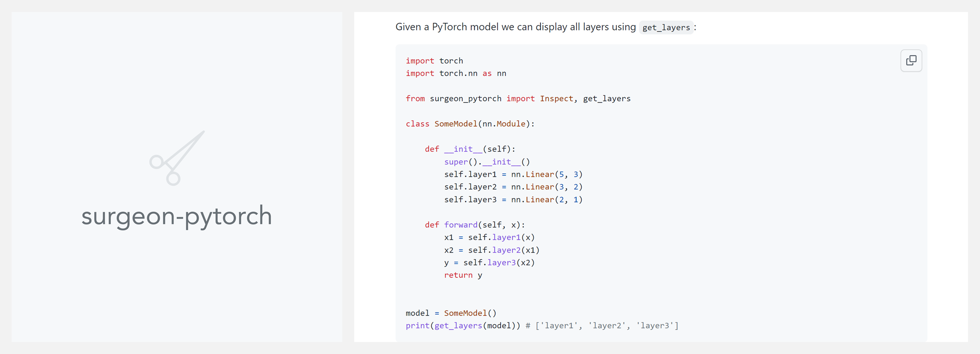980x354 pixels.
Task: Click 'model = SomeModel()' line
Action: click(451, 313)
